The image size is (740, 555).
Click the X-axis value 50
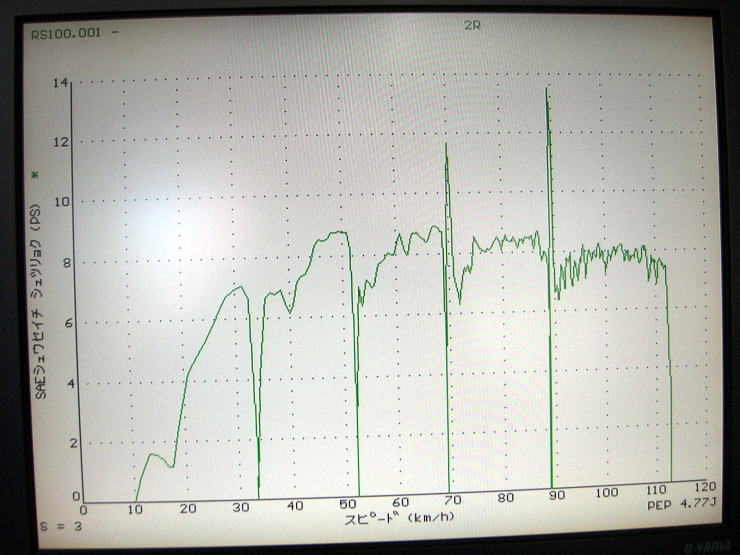[348, 504]
